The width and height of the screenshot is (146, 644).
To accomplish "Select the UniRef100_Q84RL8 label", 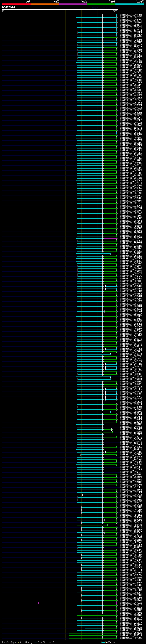I will point(131,324).
